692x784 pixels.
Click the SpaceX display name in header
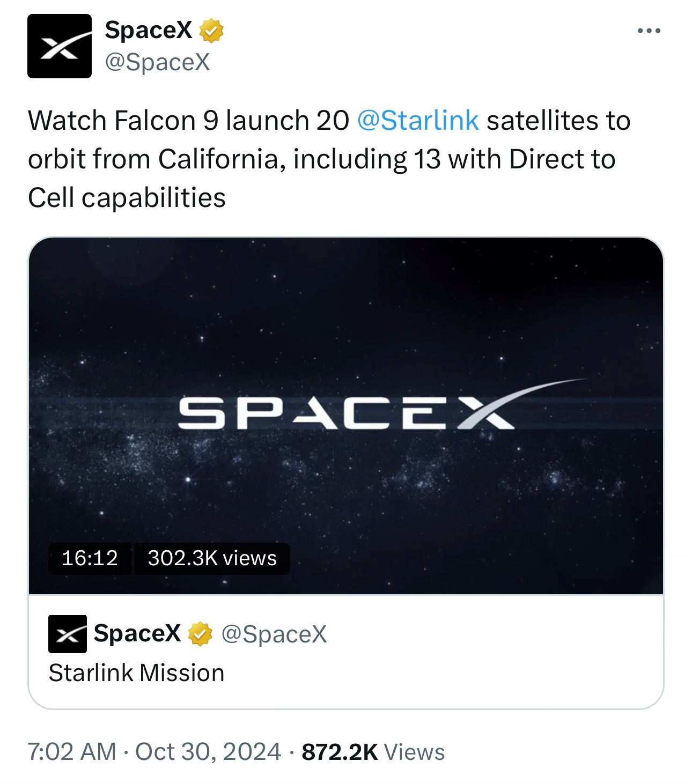point(148,31)
